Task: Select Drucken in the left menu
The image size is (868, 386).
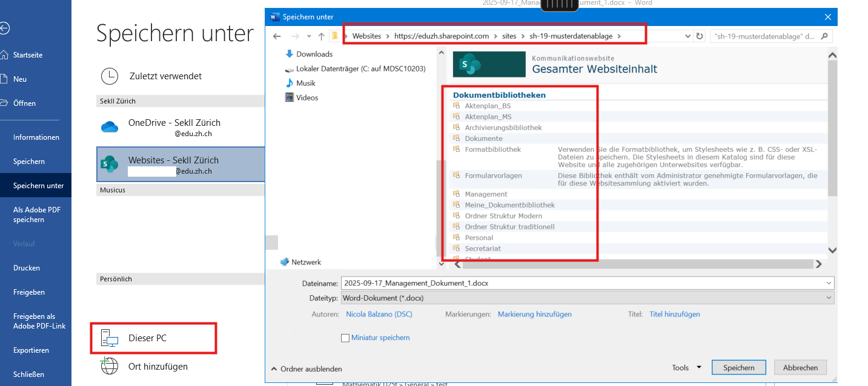Action: (x=27, y=268)
